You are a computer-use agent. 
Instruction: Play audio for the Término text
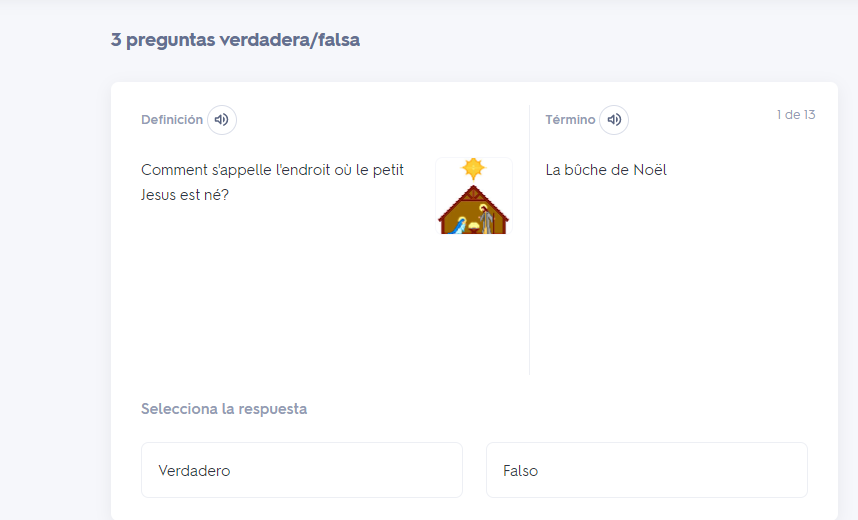[x=614, y=120]
